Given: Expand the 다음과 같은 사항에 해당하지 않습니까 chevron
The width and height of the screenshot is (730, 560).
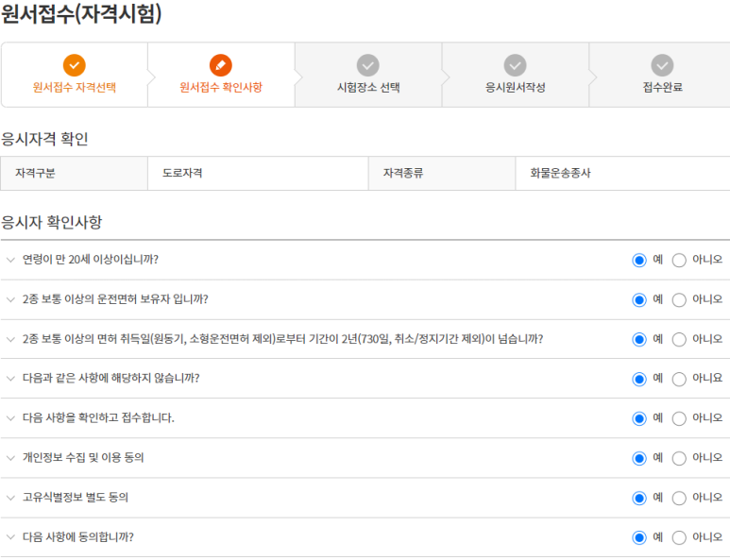Looking at the screenshot, I should (10, 379).
